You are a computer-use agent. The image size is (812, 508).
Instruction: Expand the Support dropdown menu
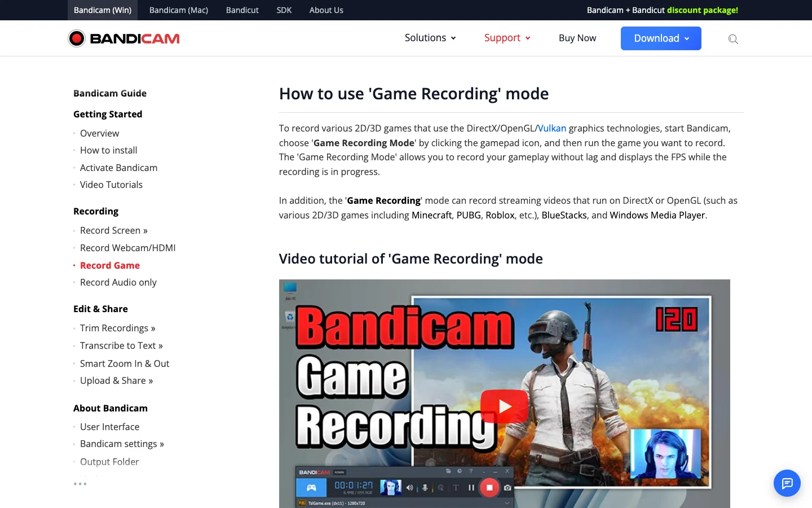coord(507,38)
